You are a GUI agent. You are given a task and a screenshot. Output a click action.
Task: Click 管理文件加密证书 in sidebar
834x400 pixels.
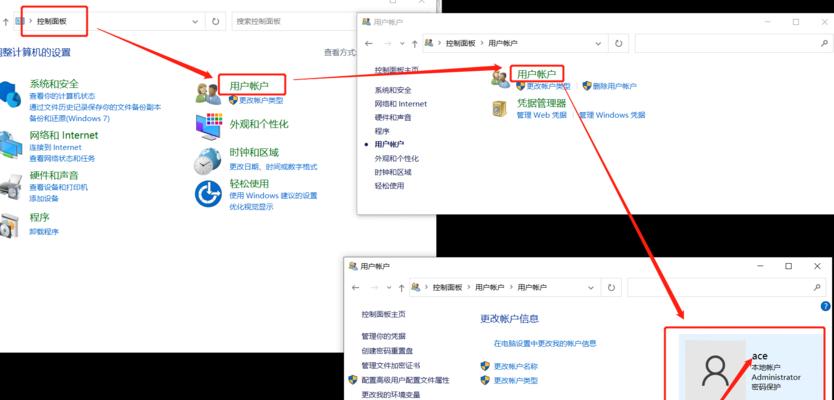tap(391, 366)
